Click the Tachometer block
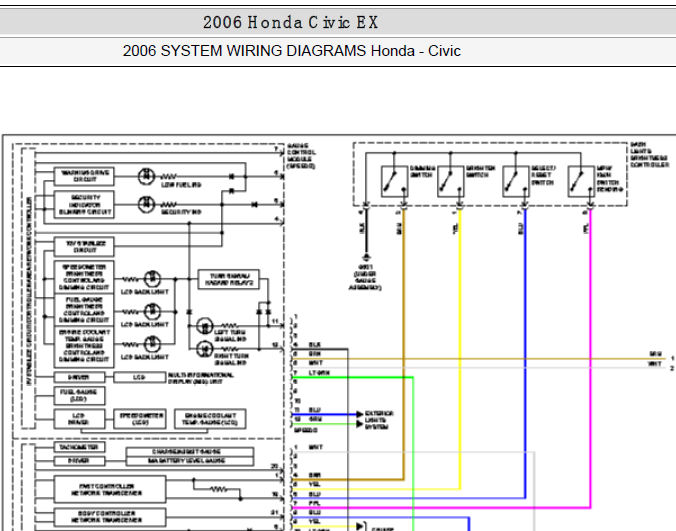Image resolution: width=676 pixels, height=531 pixels. pos(79,447)
